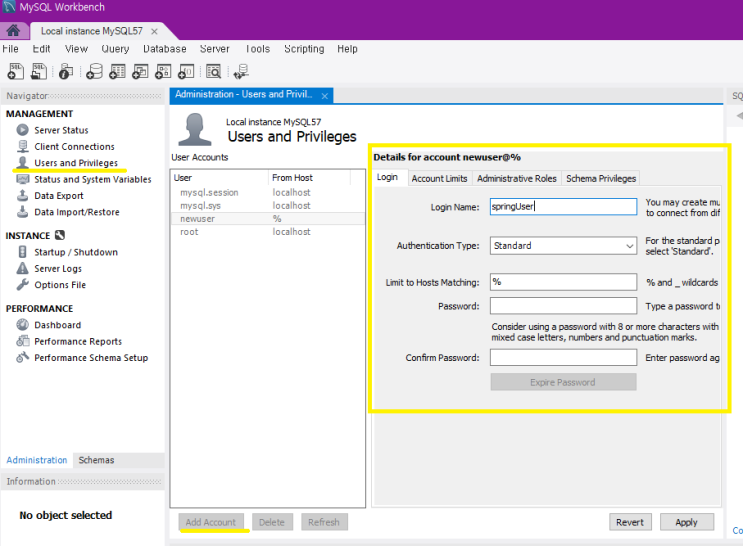Click the Delete account button
This screenshot has width=743, height=546.
pos(272,522)
